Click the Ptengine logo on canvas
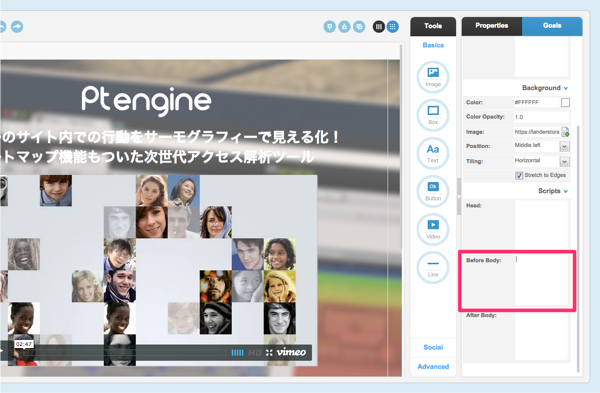Screen dimensions: 600x393 click(x=146, y=100)
